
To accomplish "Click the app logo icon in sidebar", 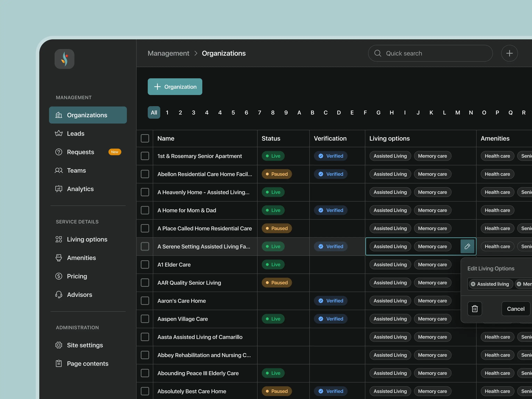I will [x=64, y=59].
